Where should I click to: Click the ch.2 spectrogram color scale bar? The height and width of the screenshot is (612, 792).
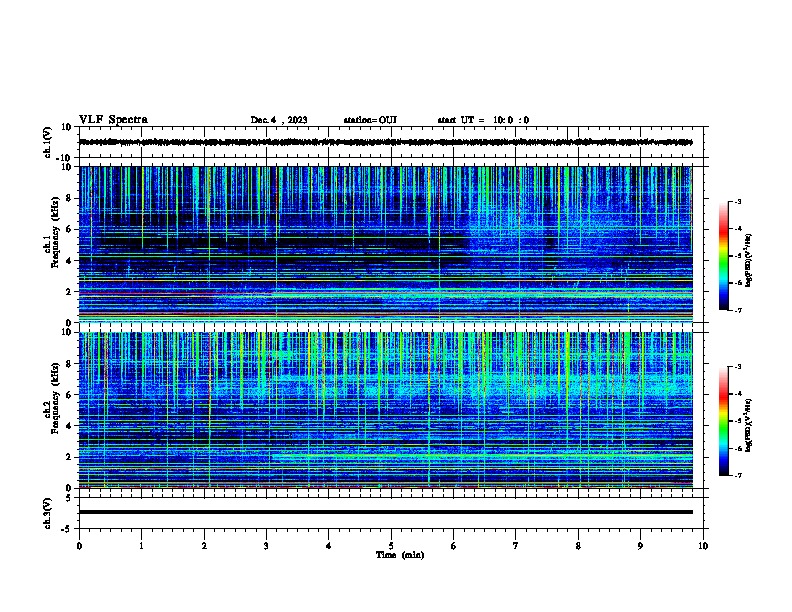tap(723, 421)
